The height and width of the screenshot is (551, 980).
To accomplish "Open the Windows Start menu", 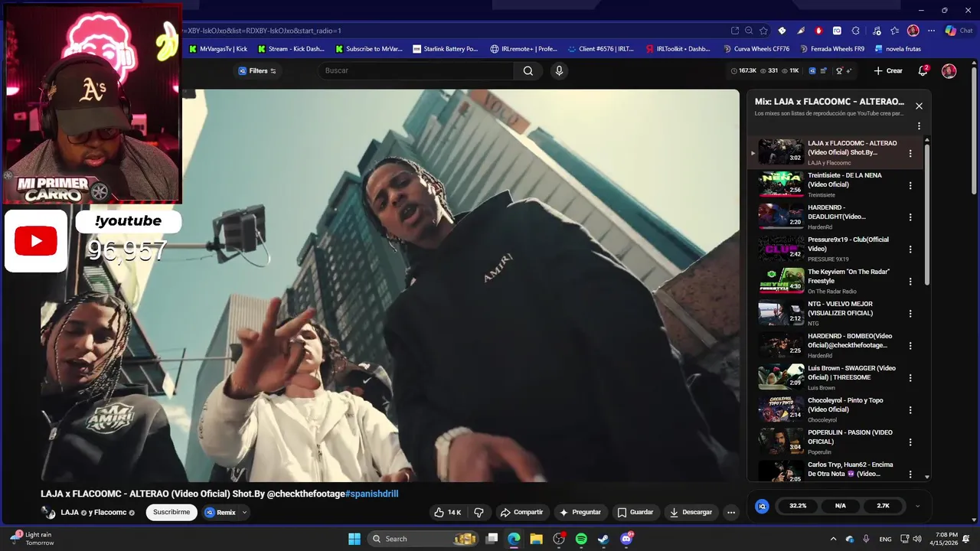I will pyautogui.click(x=354, y=539).
